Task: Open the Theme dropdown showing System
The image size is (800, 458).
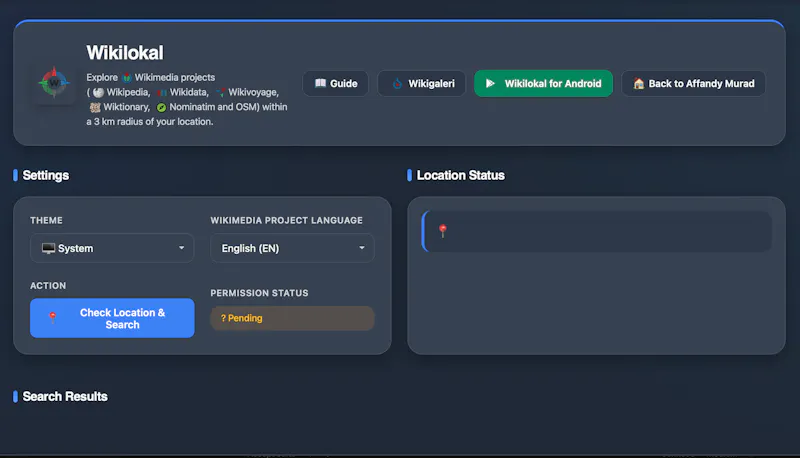Action: [112, 248]
